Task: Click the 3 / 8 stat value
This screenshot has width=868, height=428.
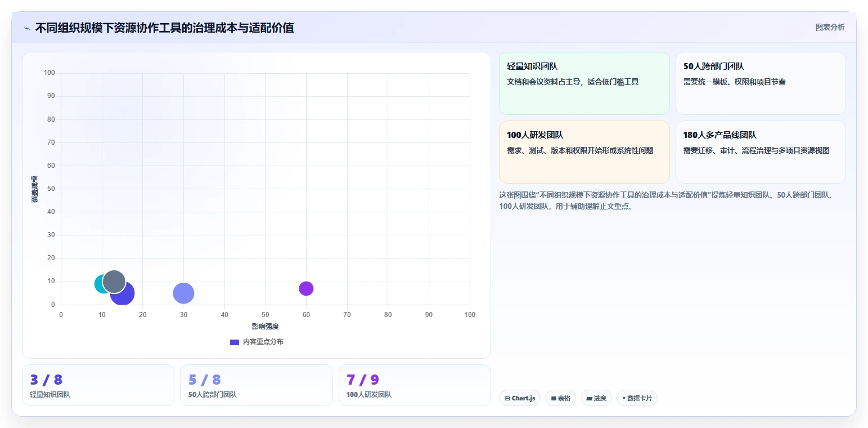Action: coord(46,380)
